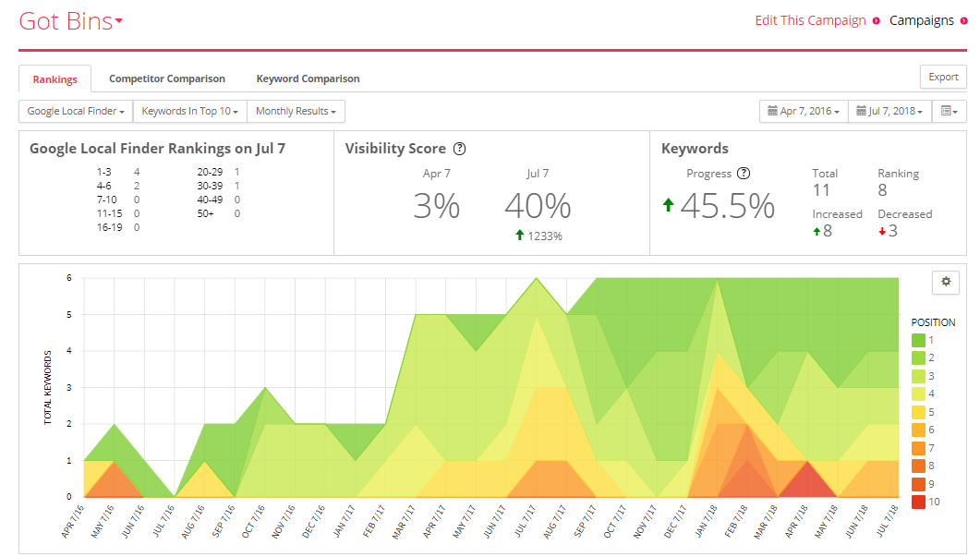Click the calendar icon beside Jul 7, 2018
The image size is (980, 557).
[x=861, y=111]
